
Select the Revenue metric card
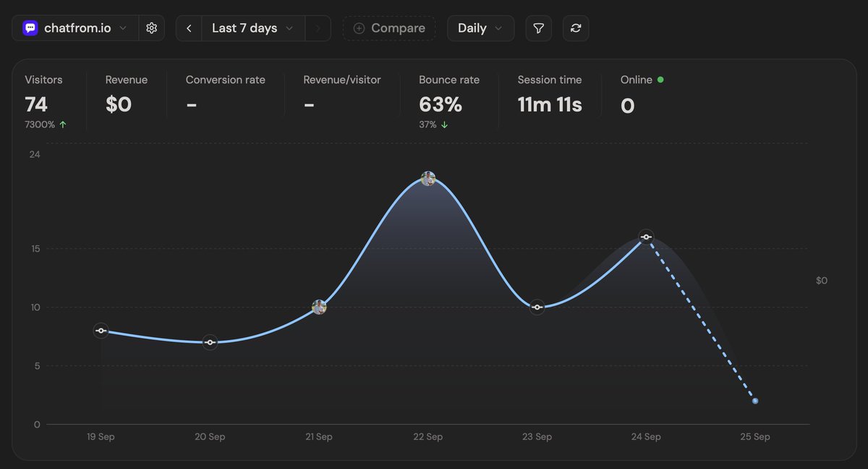coord(127,94)
